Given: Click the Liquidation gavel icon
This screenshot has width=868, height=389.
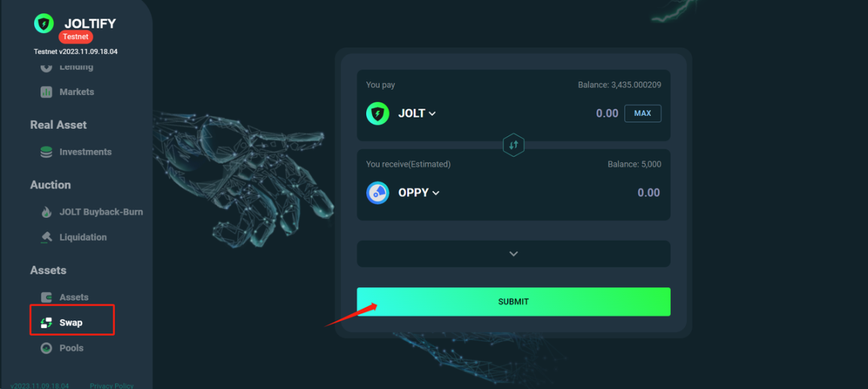Looking at the screenshot, I should (47, 237).
